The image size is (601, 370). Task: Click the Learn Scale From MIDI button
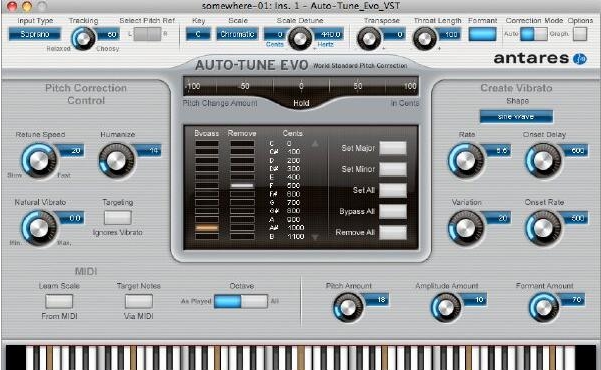click(x=59, y=301)
